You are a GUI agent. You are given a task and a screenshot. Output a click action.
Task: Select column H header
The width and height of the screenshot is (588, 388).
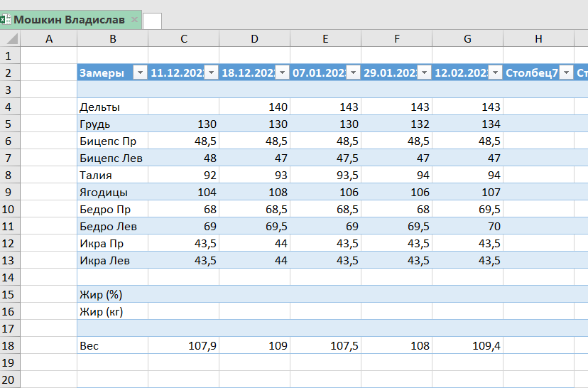pyautogui.click(x=538, y=38)
